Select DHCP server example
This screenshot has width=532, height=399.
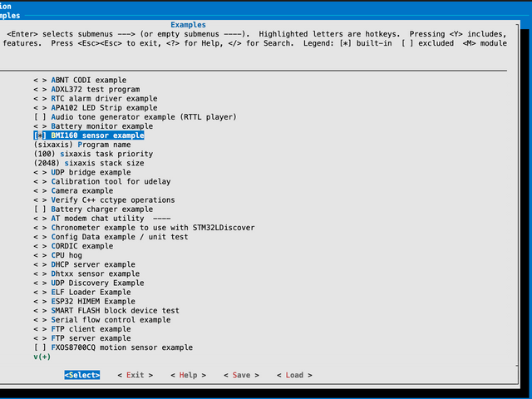point(84,264)
